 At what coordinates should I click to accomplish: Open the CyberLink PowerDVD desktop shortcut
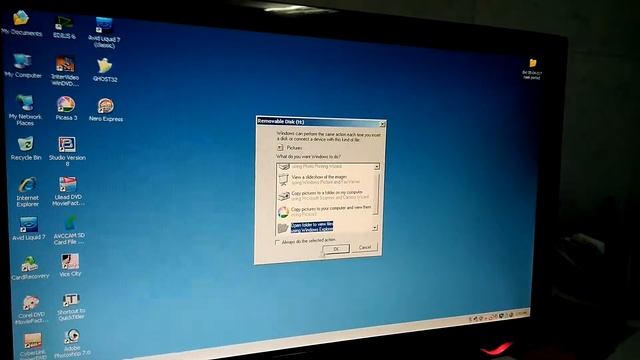coord(33,345)
